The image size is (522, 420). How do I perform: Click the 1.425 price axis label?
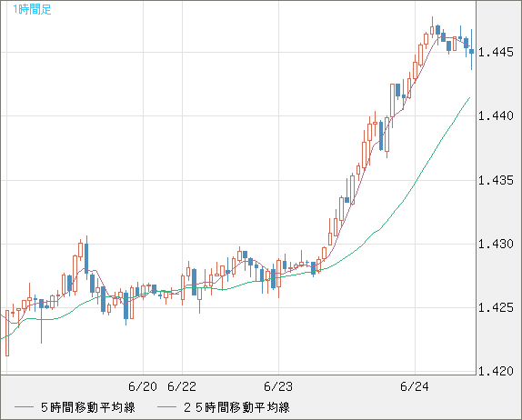[x=496, y=307]
